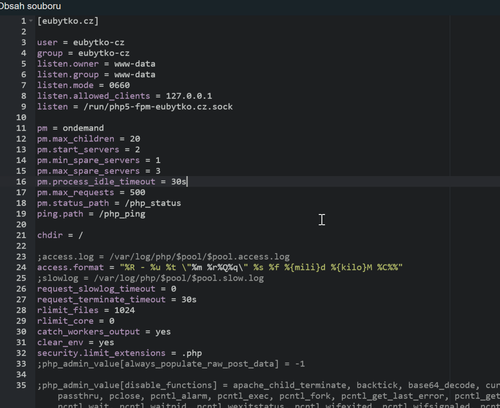Select the 'listen.owner = www-data' line

click(x=96, y=64)
